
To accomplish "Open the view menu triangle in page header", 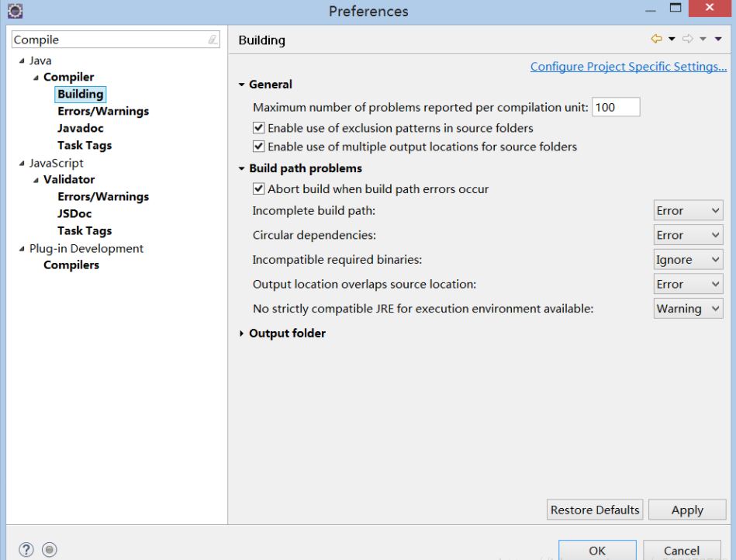I will [x=718, y=39].
